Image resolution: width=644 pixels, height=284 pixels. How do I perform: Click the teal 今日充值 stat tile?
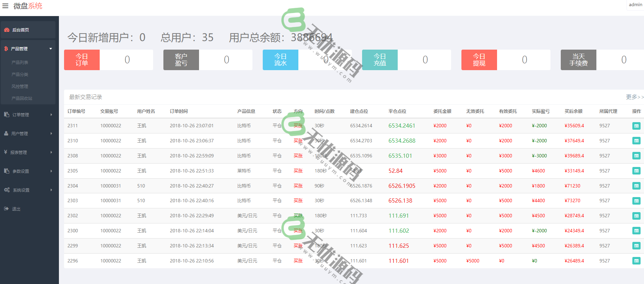[x=380, y=60]
